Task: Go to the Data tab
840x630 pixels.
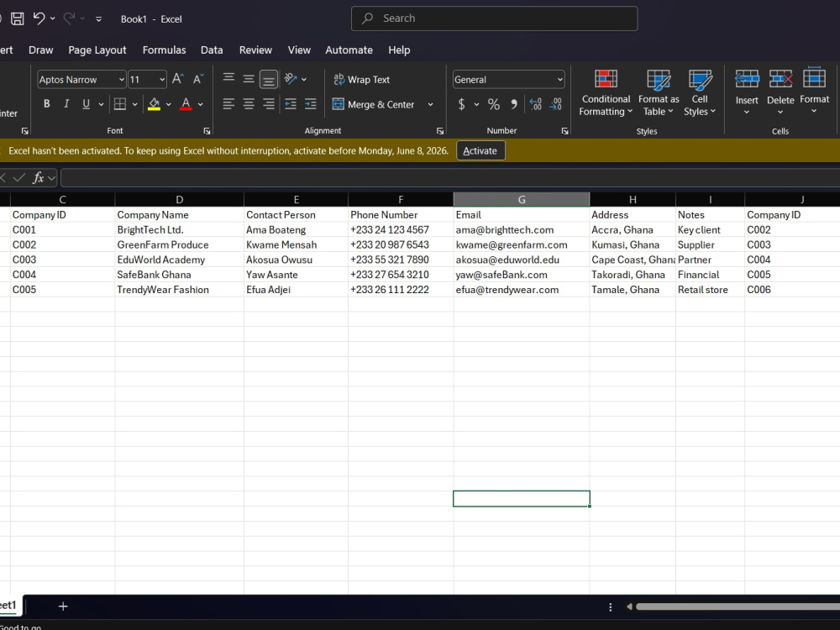Action: 212,50
